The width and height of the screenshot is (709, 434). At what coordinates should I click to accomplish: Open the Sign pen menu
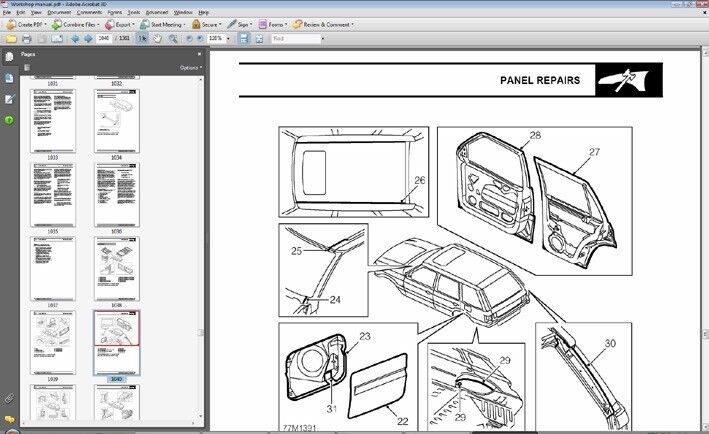240,25
